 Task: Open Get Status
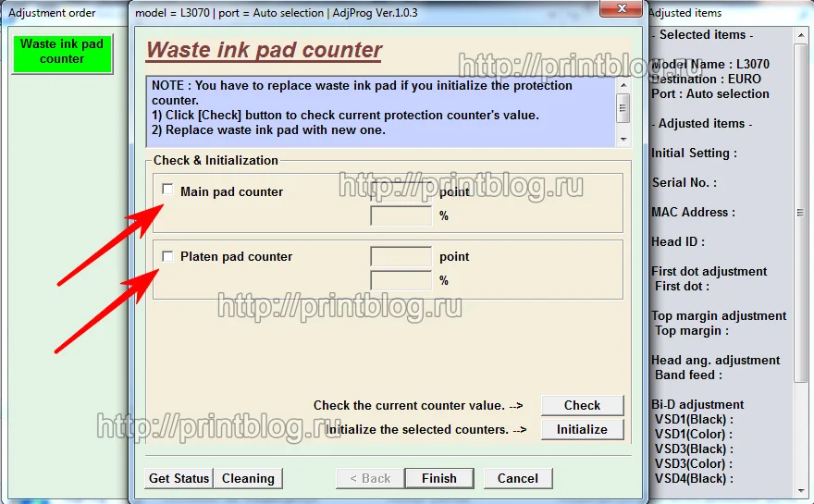click(x=179, y=478)
